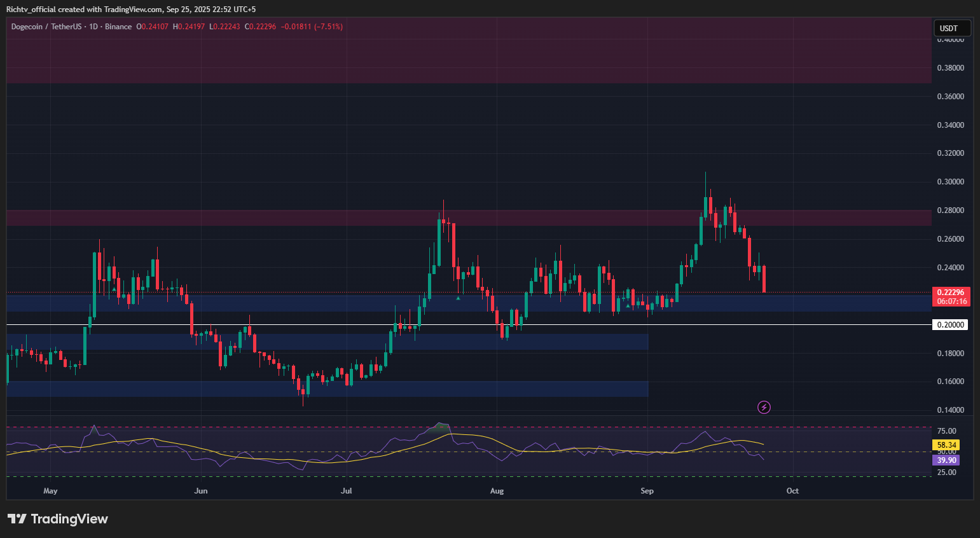The width and height of the screenshot is (980, 538).
Task: Select the green triangle marker in late July
Action: pos(459,297)
